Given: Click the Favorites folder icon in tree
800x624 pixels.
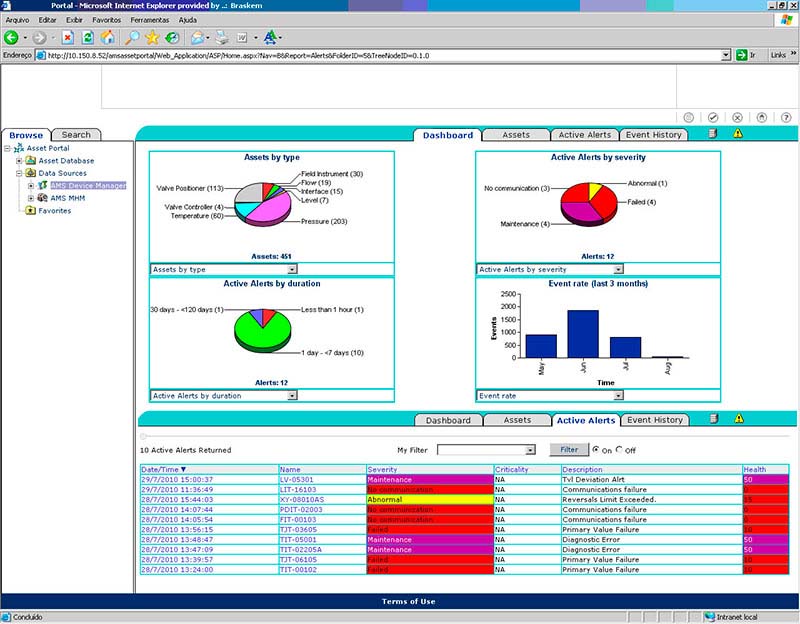Looking at the screenshot, I should (31, 210).
